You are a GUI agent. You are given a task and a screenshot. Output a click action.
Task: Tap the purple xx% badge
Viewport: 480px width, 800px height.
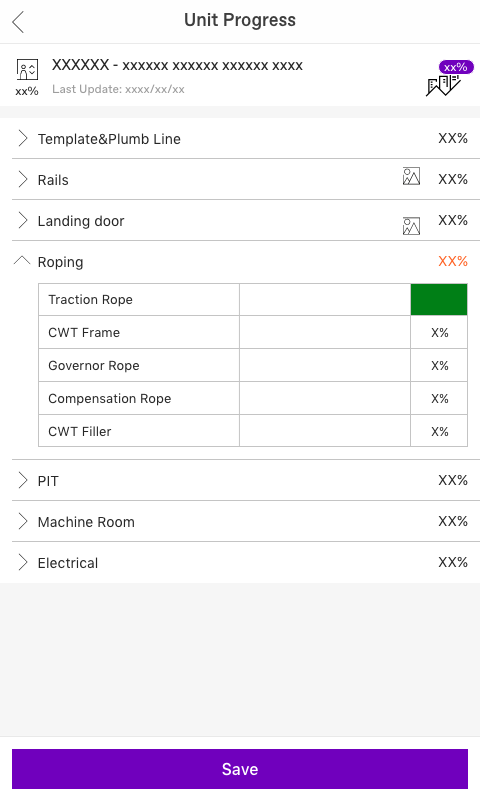pos(456,67)
